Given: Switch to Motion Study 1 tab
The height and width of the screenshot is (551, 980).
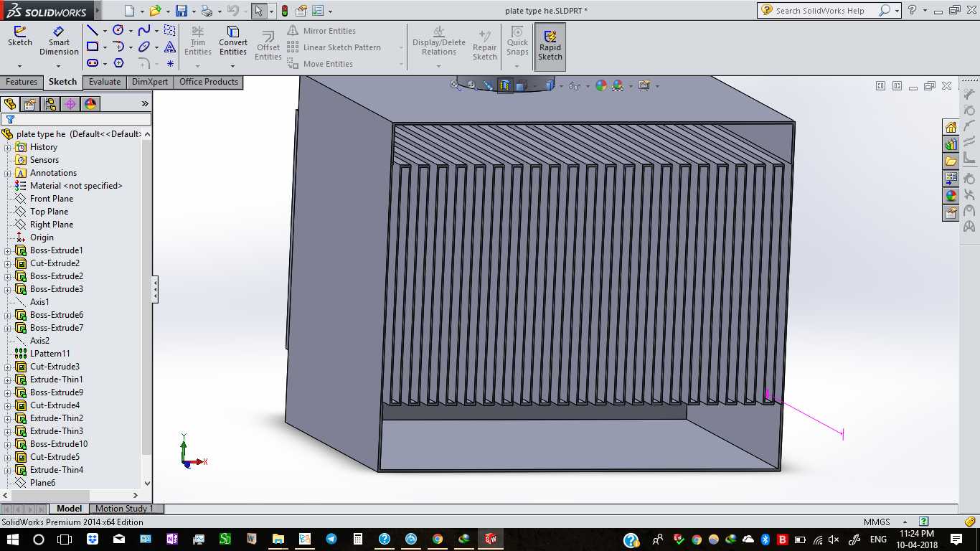Looking at the screenshot, I should (x=124, y=509).
